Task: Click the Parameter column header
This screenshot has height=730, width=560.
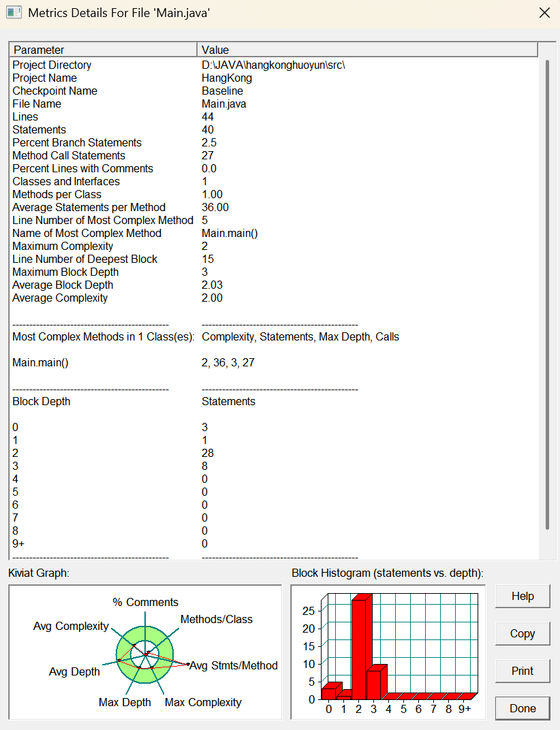Action: pos(103,50)
